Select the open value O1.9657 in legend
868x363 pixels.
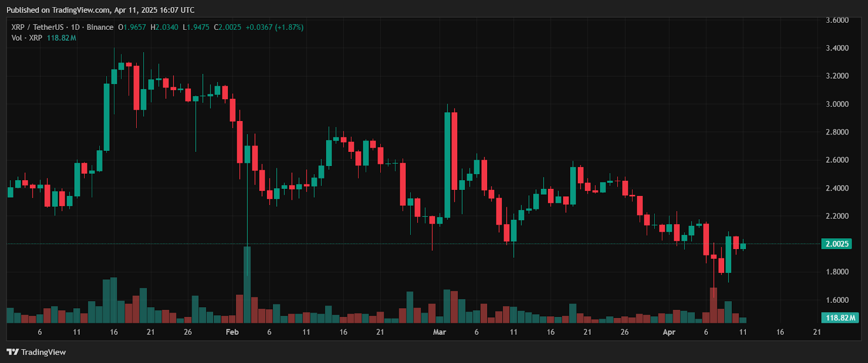pyautogui.click(x=132, y=27)
